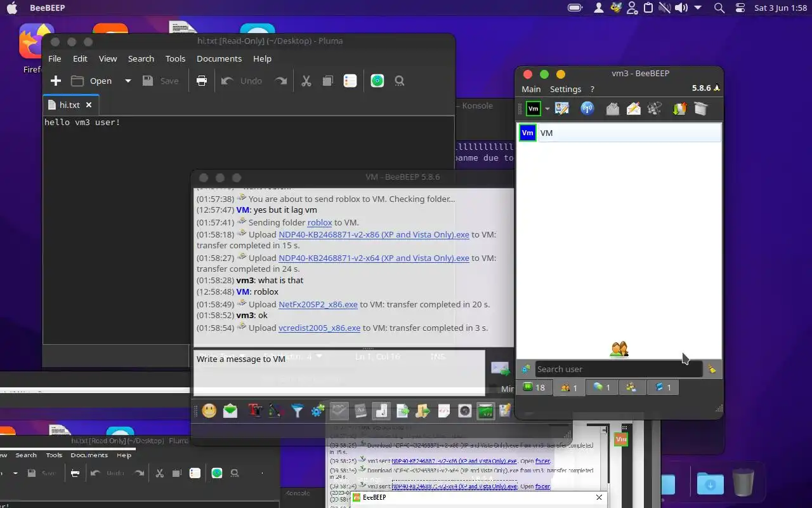Viewport: 812px width, 508px height.
Task: Click the Copy icon in Pluma toolbar
Action: pos(328,81)
